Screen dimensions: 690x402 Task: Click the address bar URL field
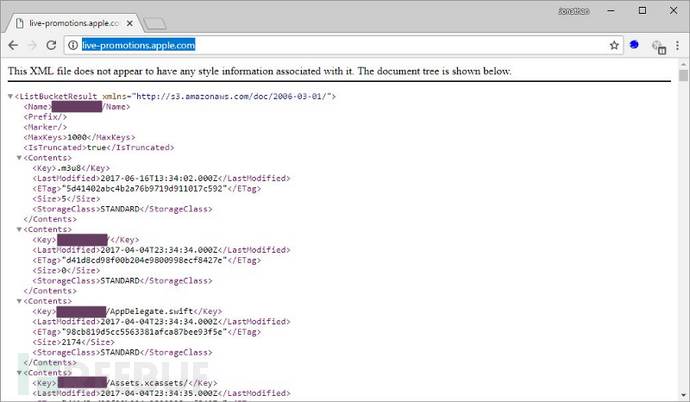tap(343, 45)
